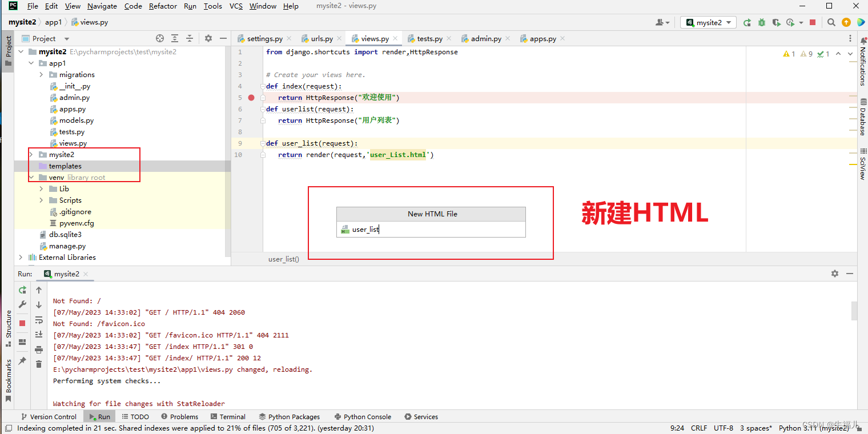The image size is (868, 434).
Task: Expand External Libraries node
Action: [x=21, y=258]
